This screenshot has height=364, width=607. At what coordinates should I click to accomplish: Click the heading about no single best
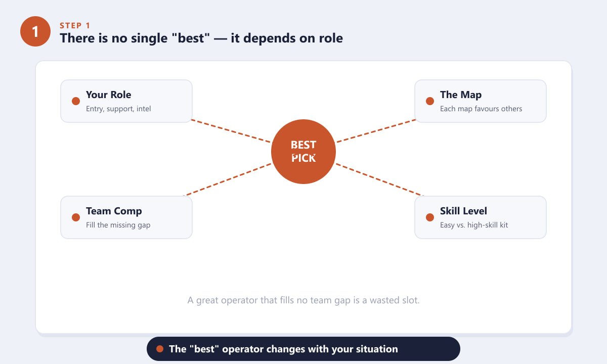pyautogui.click(x=201, y=38)
